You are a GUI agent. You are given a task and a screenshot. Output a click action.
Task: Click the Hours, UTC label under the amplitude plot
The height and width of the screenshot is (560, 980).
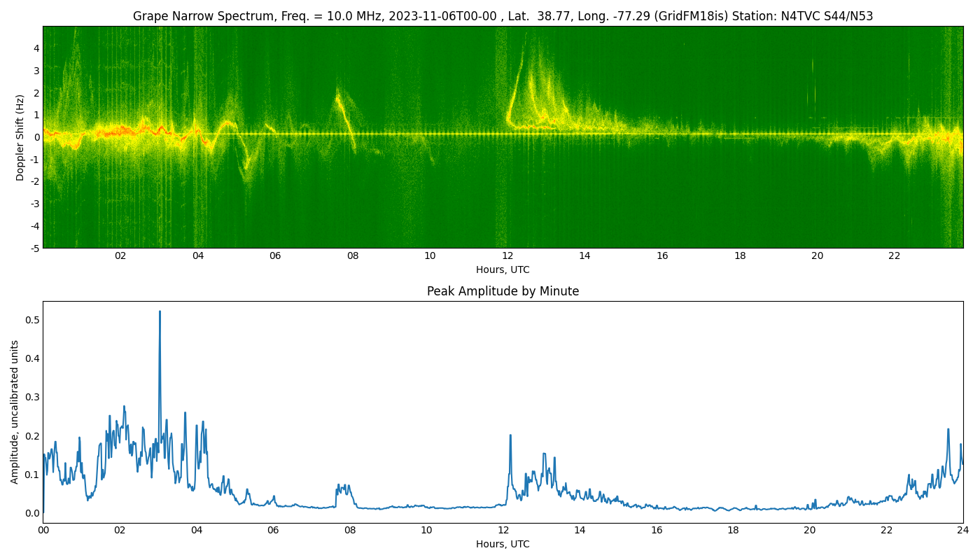pos(504,544)
